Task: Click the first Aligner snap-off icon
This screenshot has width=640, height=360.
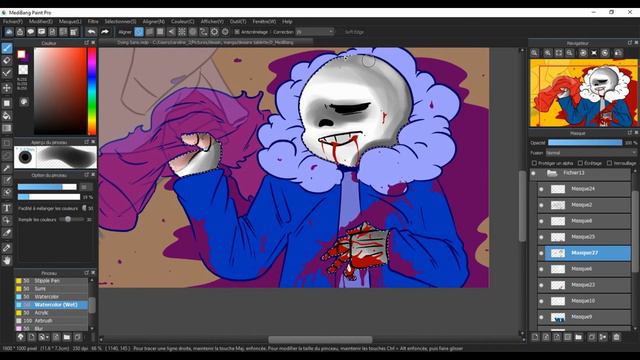Action: click(x=139, y=32)
